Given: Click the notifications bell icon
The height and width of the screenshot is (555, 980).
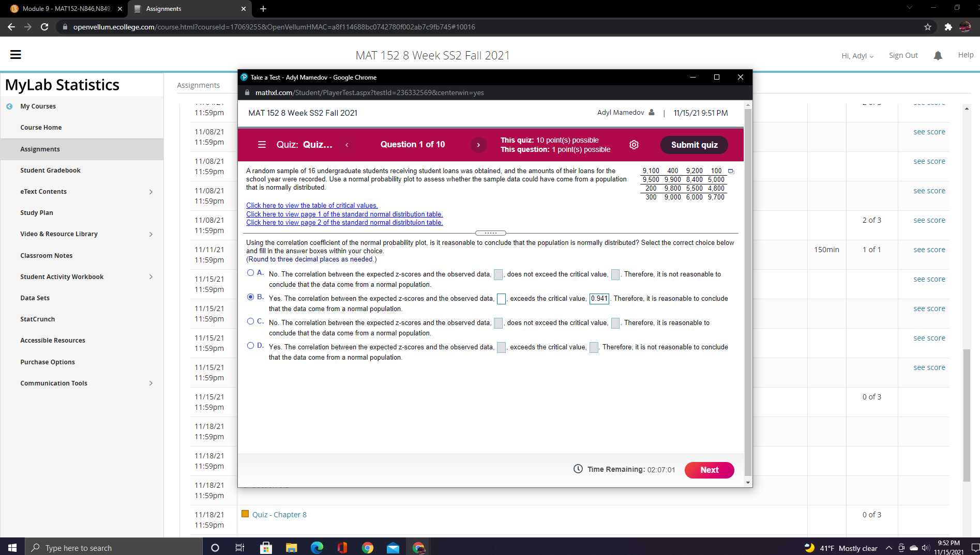Looking at the screenshot, I should [x=938, y=55].
